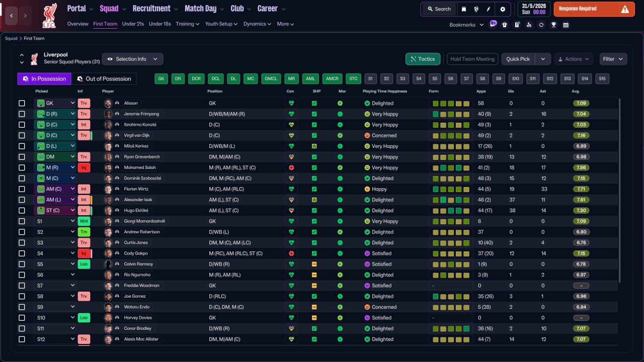644x362 pixels.
Task: Open the trophy competitions shortcut icon
Action: (553, 25)
